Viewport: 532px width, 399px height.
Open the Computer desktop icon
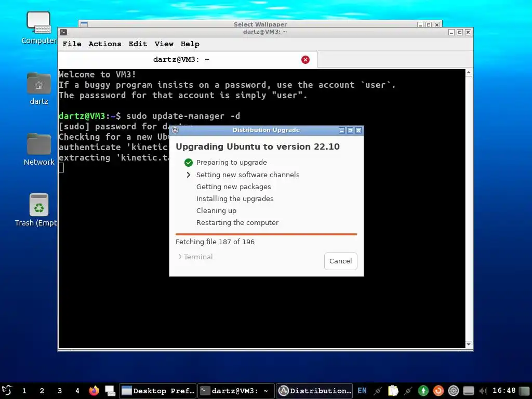point(38,28)
